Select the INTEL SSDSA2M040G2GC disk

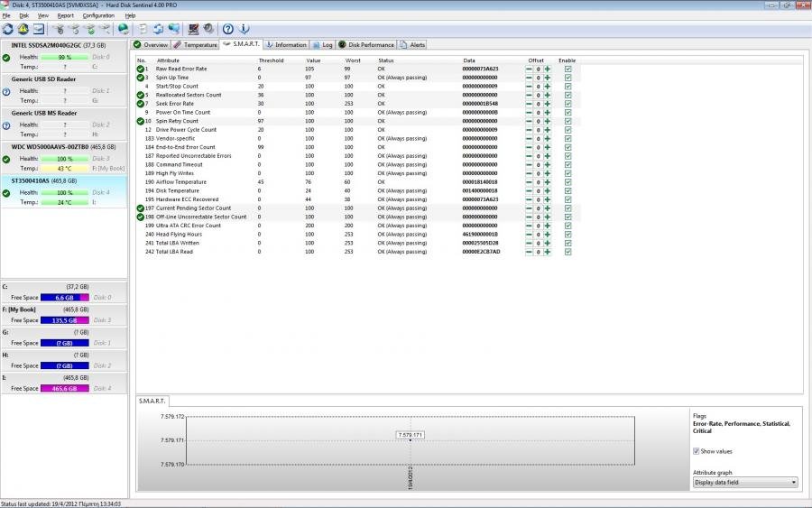(x=59, y=44)
